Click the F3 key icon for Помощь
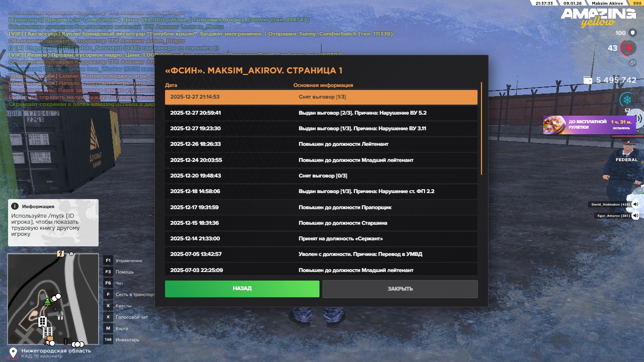The width and height of the screenshot is (644, 362). (x=108, y=271)
